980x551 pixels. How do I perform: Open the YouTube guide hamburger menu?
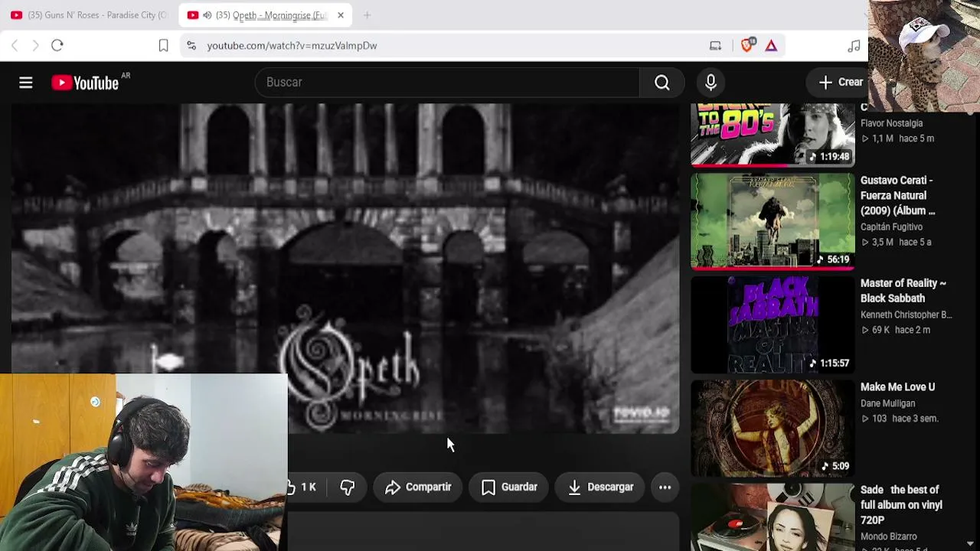25,83
